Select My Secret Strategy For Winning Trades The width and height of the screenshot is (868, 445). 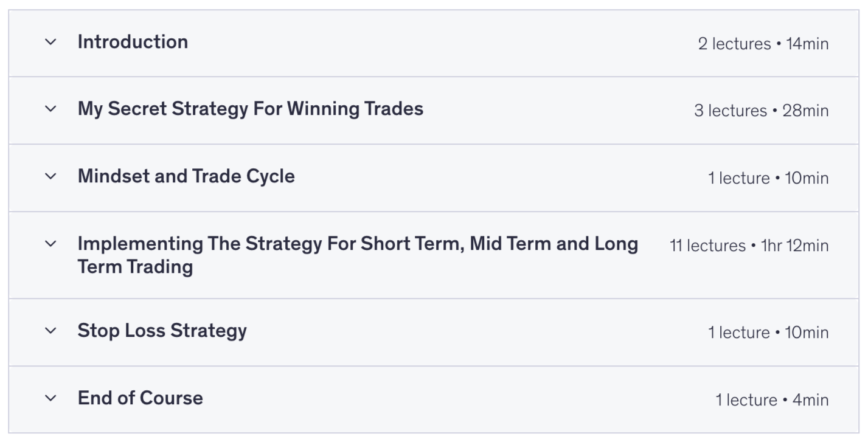250,109
